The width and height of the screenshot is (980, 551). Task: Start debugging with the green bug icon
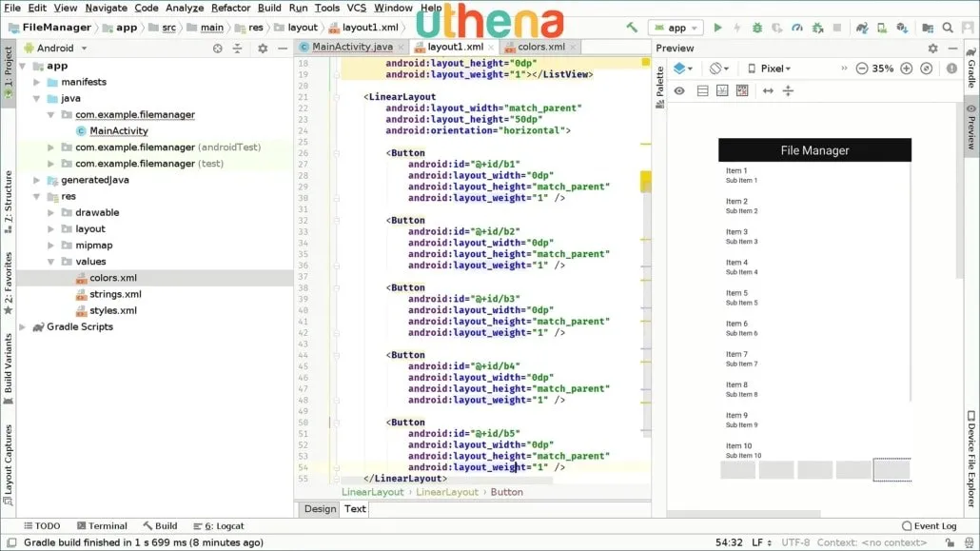pyautogui.click(x=756, y=28)
